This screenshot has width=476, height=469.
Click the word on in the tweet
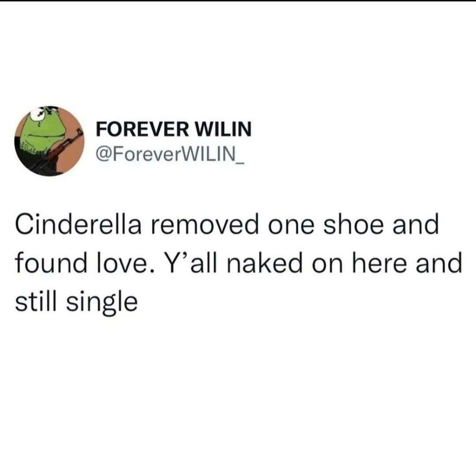click(327, 264)
